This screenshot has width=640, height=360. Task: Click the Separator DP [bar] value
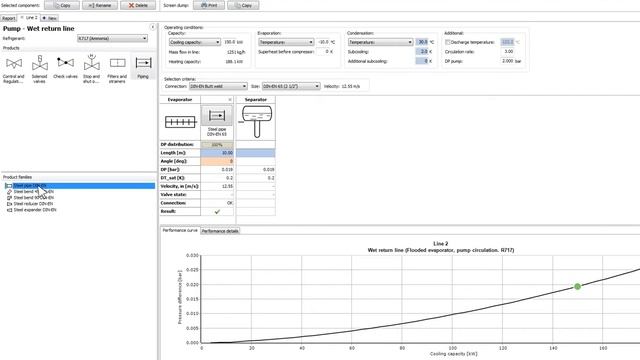tap(256, 170)
